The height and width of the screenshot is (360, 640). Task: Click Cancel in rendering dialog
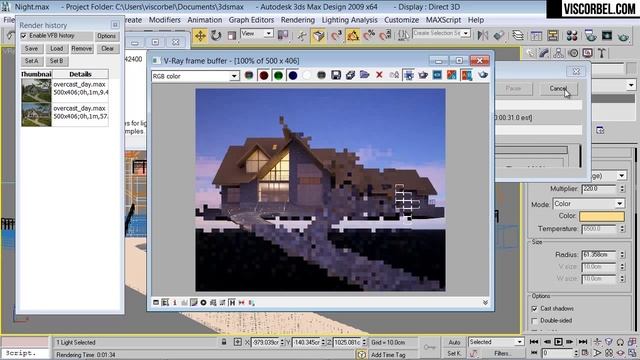pyautogui.click(x=558, y=89)
